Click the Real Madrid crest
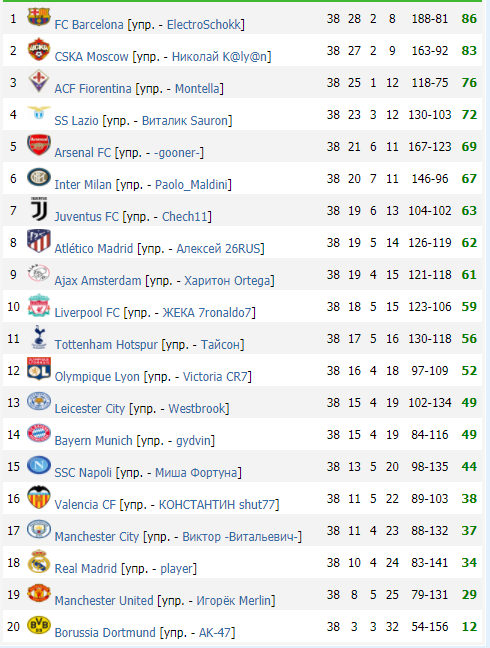 coord(39,561)
